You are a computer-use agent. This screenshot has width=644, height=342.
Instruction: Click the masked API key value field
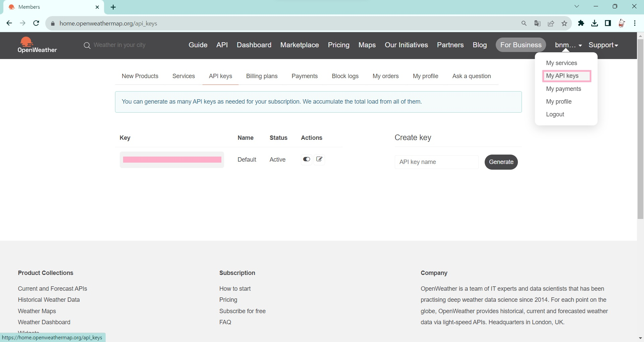pos(172,160)
